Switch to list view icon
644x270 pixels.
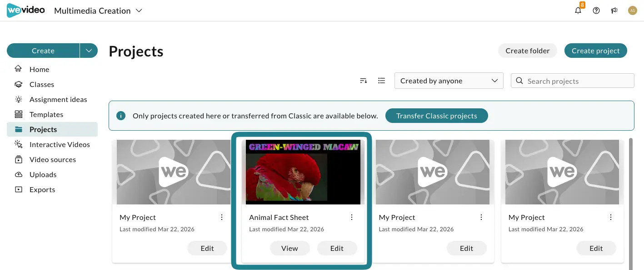point(382,81)
